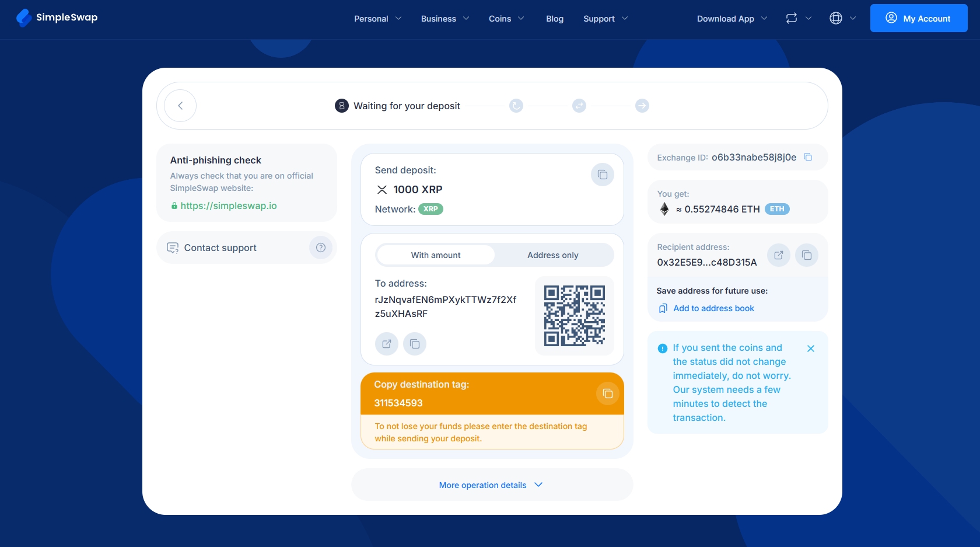Viewport: 980px width, 547px height.
Task: Open My Account
Action: 919,18
